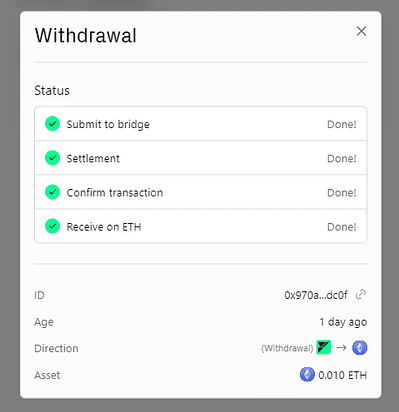The width and height of the screenshot is (399, 412).
Task: Click the green check beside Settlement
Action: 52,158
